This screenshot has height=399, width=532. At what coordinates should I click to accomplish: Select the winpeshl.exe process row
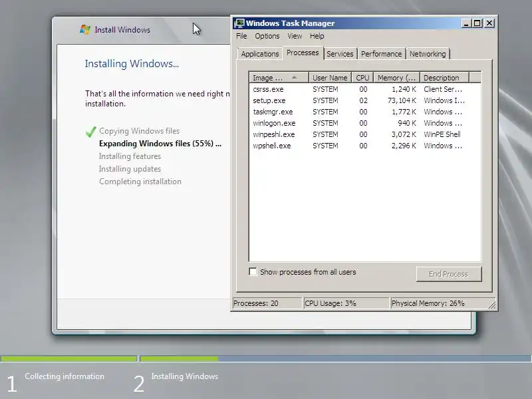pos(365,134)
